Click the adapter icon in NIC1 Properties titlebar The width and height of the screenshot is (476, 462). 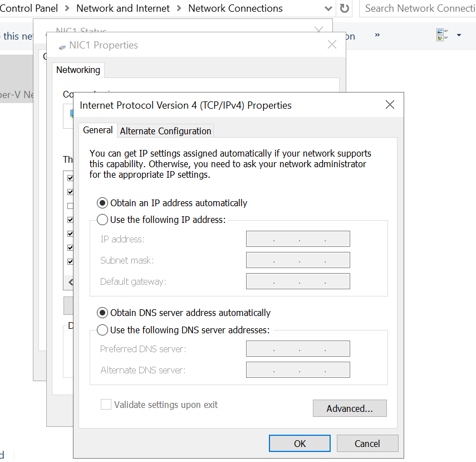tap(61, 45)
